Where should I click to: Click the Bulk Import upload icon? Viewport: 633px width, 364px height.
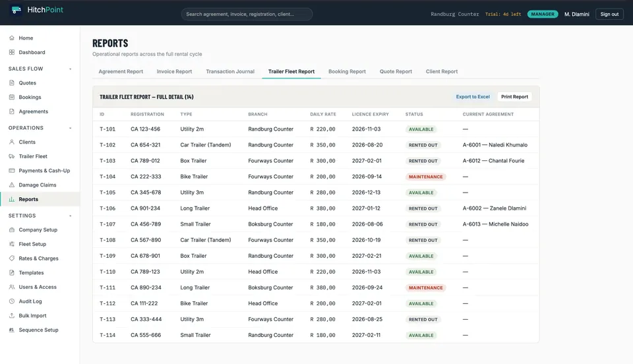point(12,316)
